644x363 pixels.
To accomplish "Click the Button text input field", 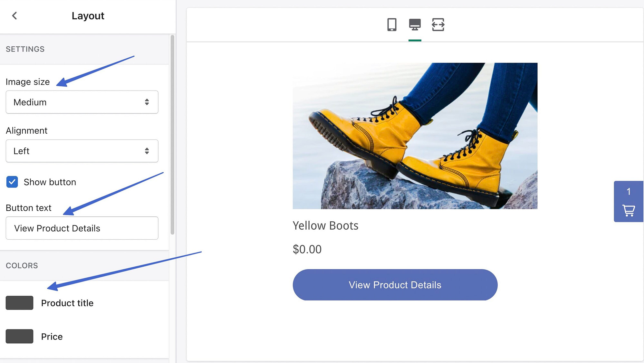I will point(82,228).
